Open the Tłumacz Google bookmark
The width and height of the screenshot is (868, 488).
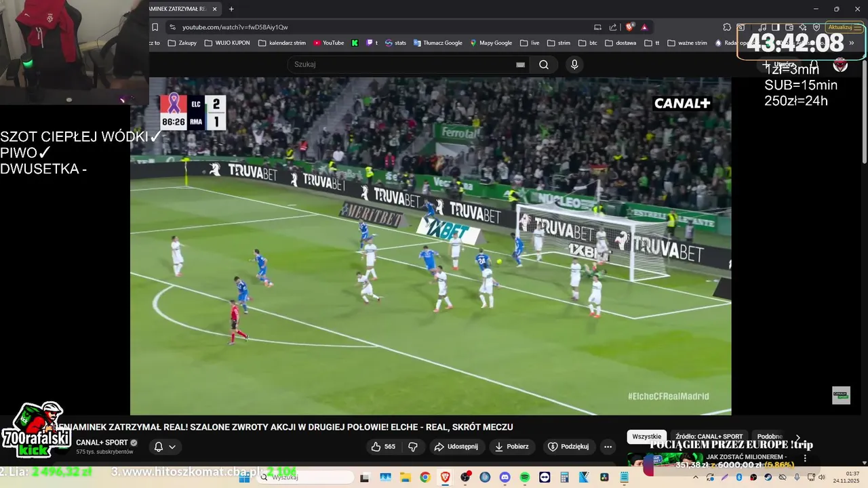[438, 43]
